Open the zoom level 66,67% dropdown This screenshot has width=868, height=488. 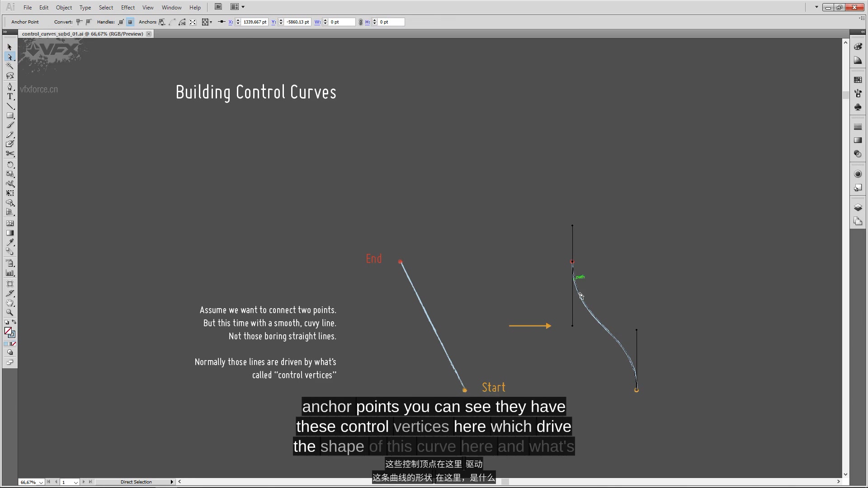(41, 482)
